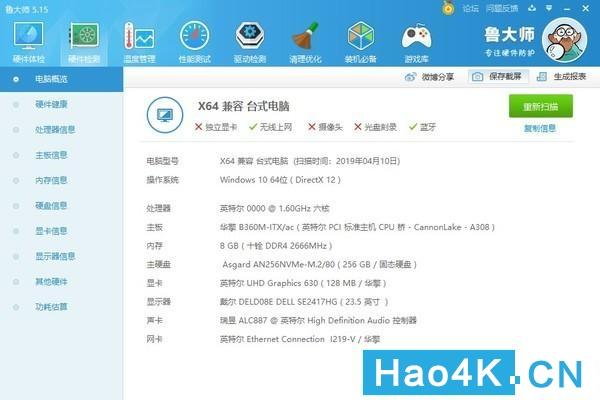
Task: Open 清理优化 cleanup broom icon
Action: coord(305,42)
